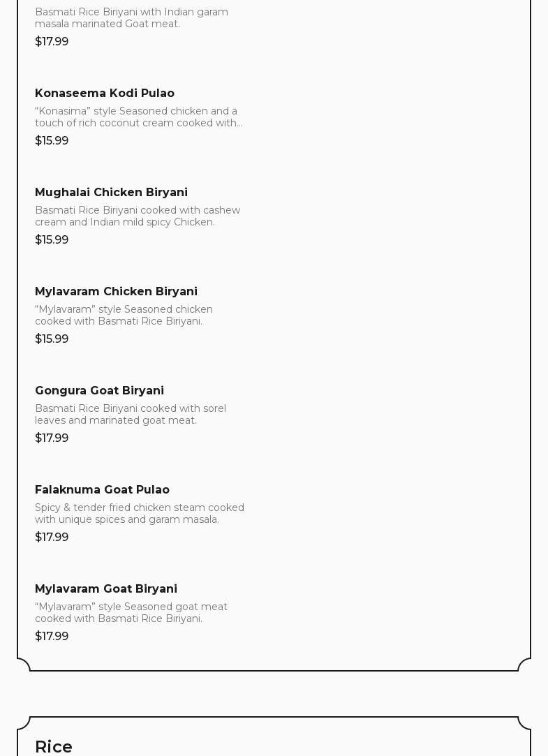
Task: Click the Mylavaram Chicken Biryani title
Action: tap(116, 291)
